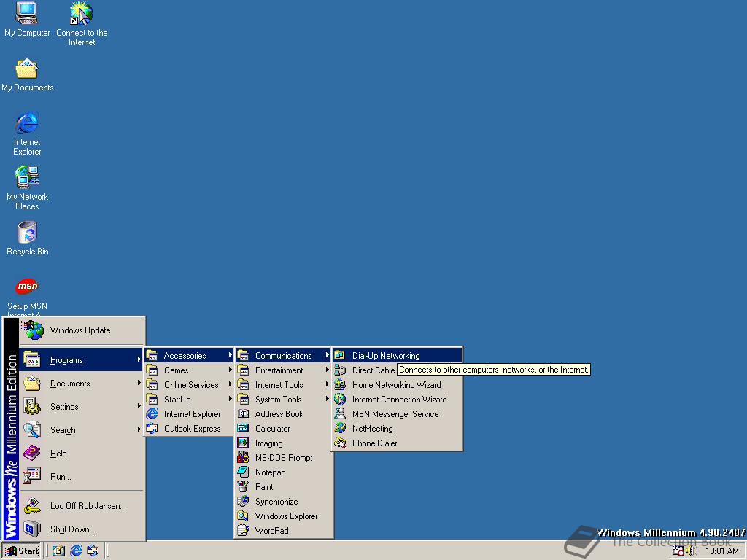Select Log Off Rob Jansen...
The height and width of the screenshot is (560, 747).
coord(82,506)
